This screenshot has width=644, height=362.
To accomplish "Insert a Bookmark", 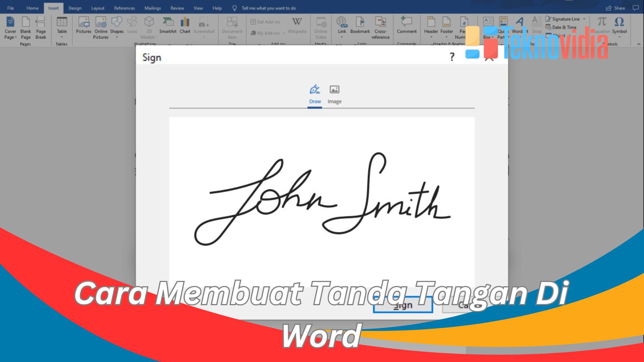I will (360, 25).
